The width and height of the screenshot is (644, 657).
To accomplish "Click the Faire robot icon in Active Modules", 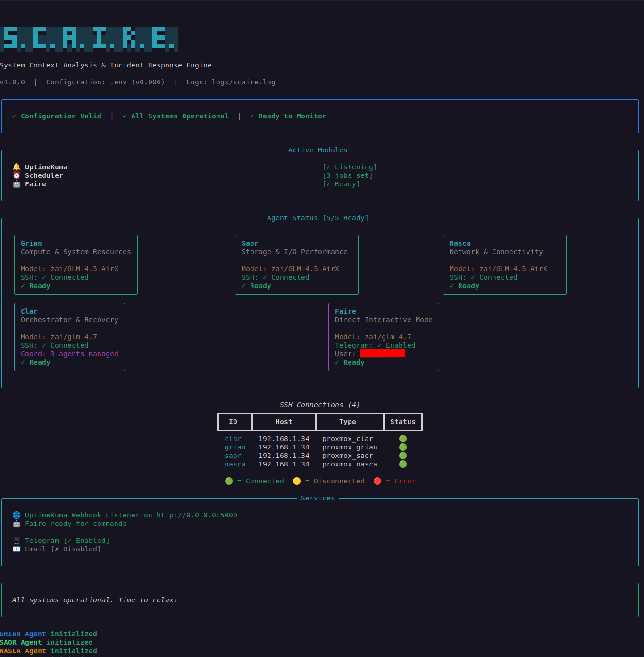I will coord(16,184).
